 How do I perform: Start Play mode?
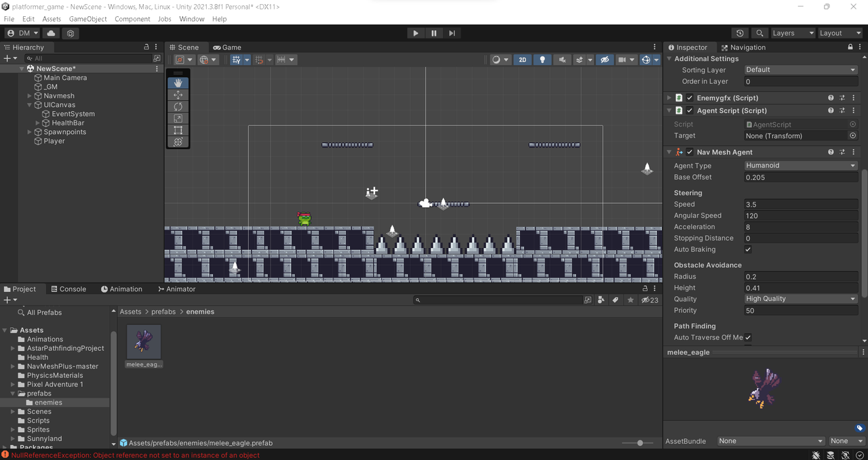coord(416,33)
